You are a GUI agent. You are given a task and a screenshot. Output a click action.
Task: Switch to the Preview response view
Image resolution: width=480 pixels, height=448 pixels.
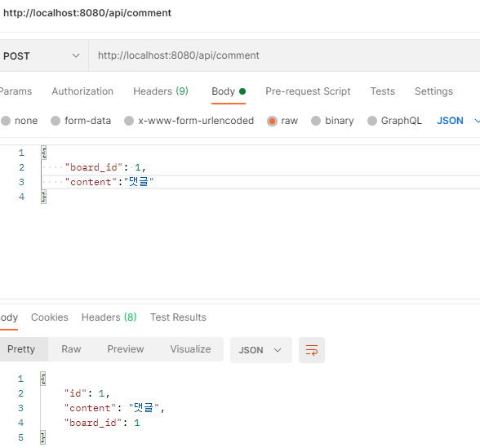click(x=126, y=349)
